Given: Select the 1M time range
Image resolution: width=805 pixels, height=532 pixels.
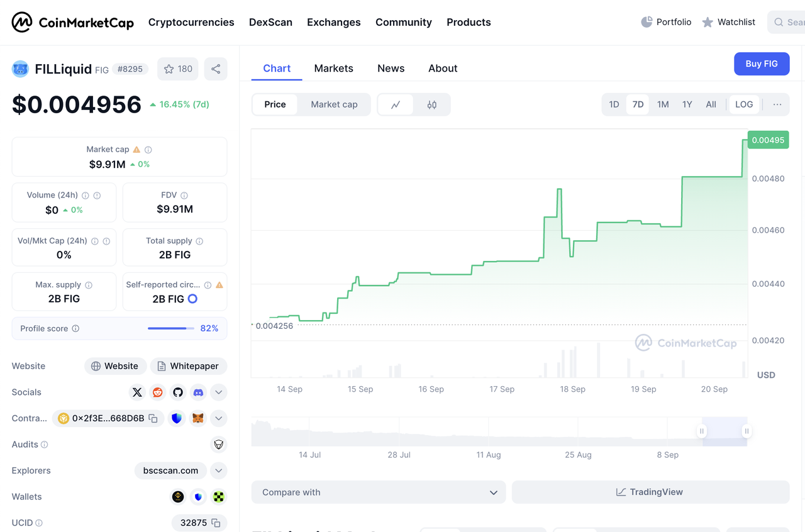Looking at the screenshot, I should tap(663, 104).
